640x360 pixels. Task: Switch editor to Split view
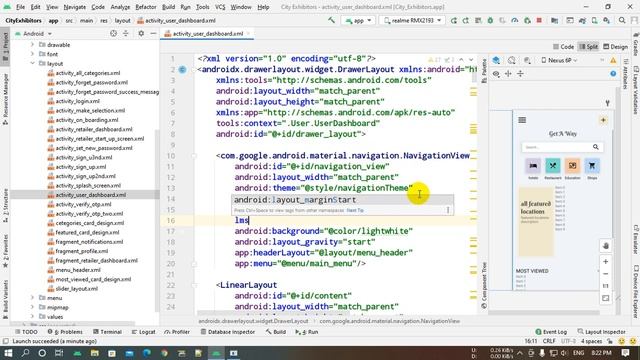(588, 47)
